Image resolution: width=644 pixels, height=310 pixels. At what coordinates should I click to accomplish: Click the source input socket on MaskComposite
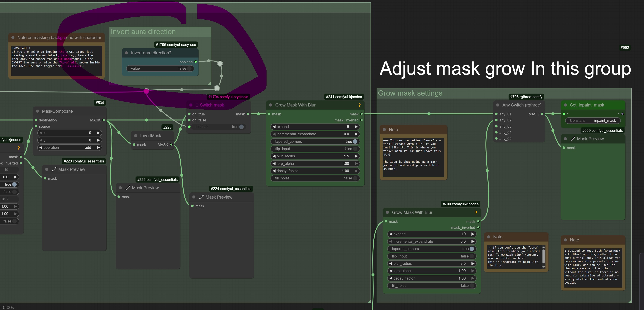[x=36, y=126]
